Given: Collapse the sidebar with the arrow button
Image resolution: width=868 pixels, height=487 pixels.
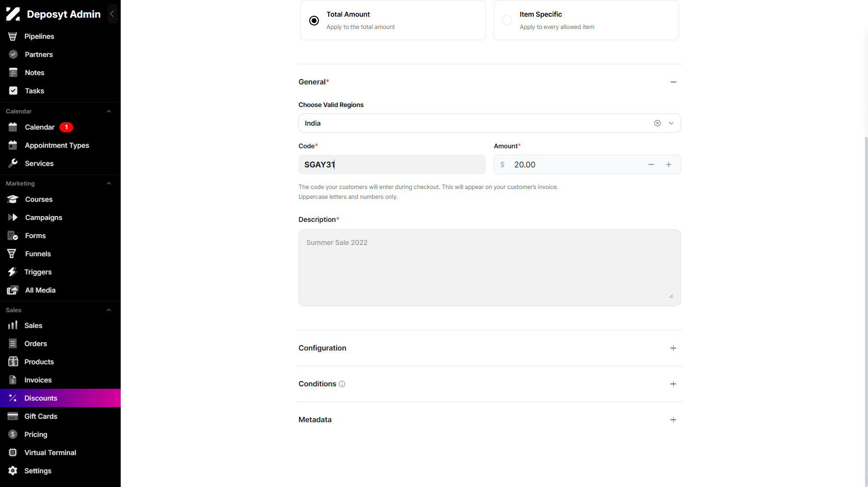Looking at the screenshot, I should pyautogui.click(x=112, y=14).
